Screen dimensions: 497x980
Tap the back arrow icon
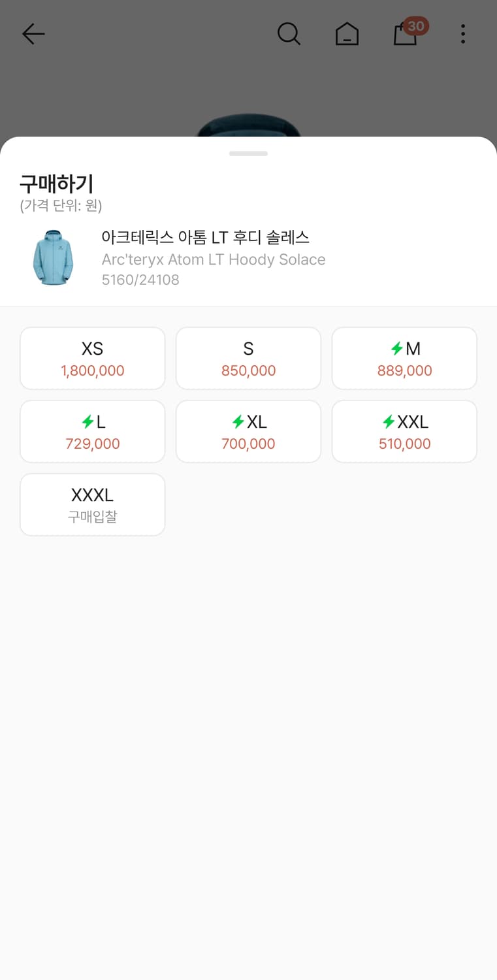coord(33,34)
